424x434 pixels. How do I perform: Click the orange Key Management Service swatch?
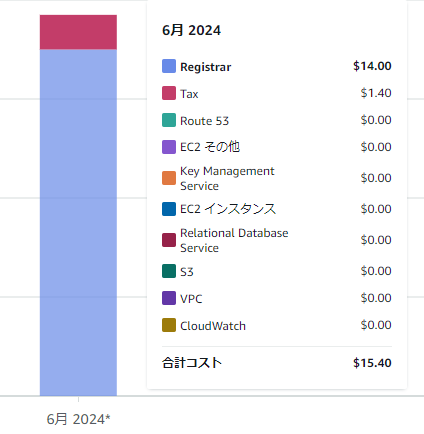[x=169, y=178]
